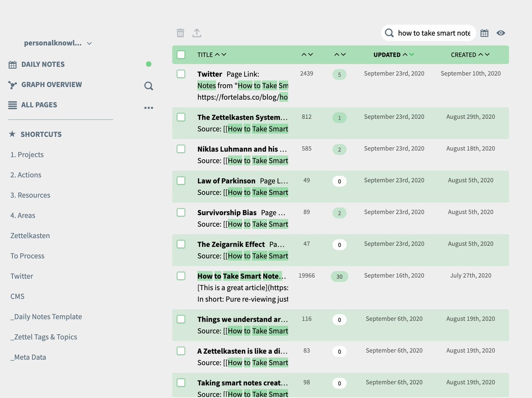This screenshot has height=398, width=532.
Task: Select How to Take Smart Notes row checkbox
Action: 181,276
